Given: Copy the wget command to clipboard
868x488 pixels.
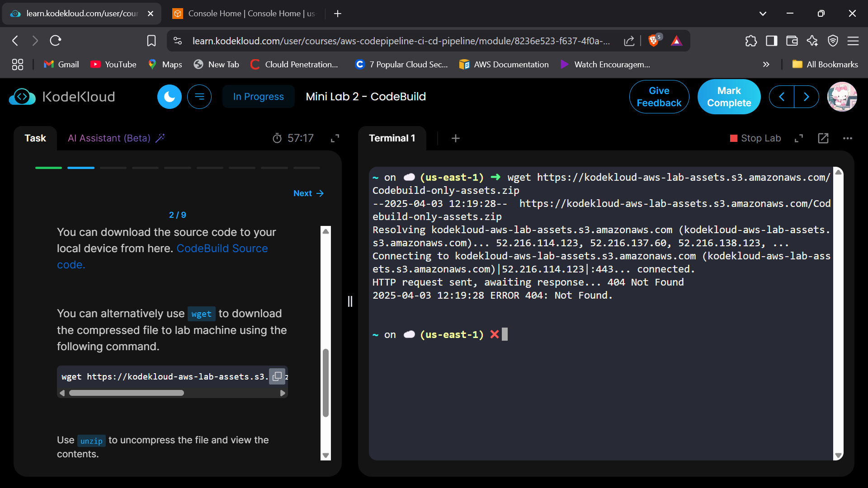Looking at the screenshot, I should click(x=277, y=376).
